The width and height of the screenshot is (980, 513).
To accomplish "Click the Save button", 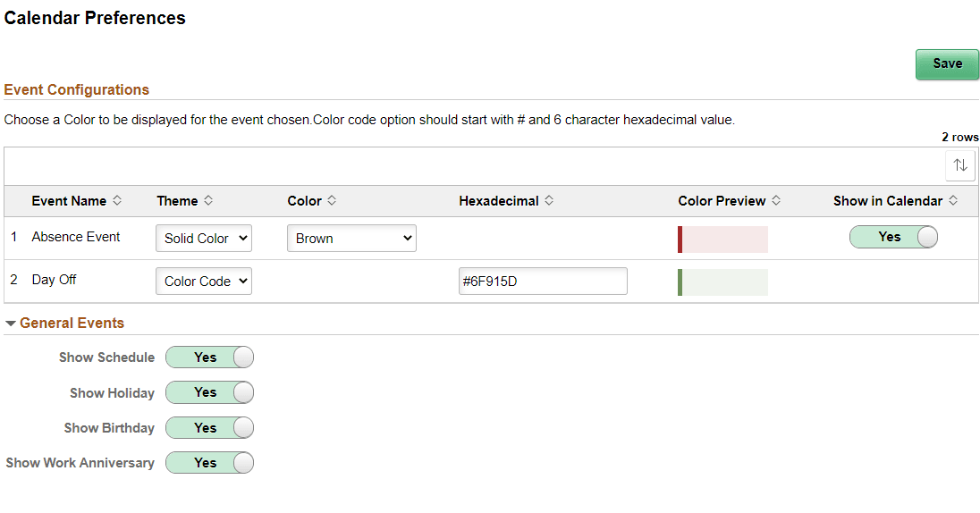I will point(947,63).
